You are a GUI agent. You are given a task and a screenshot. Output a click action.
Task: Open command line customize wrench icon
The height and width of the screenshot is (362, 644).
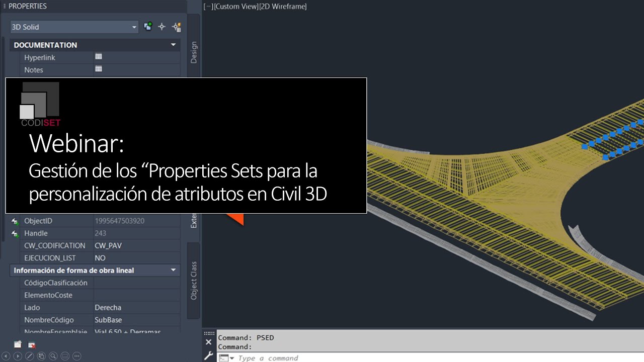coord(209,355)
